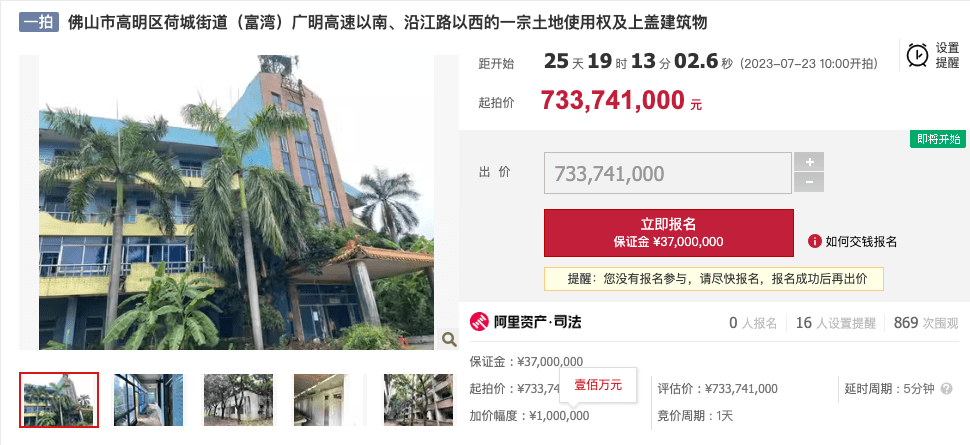
Task: Click the 16 人设置提醒 counter
Action: (836, 322)
